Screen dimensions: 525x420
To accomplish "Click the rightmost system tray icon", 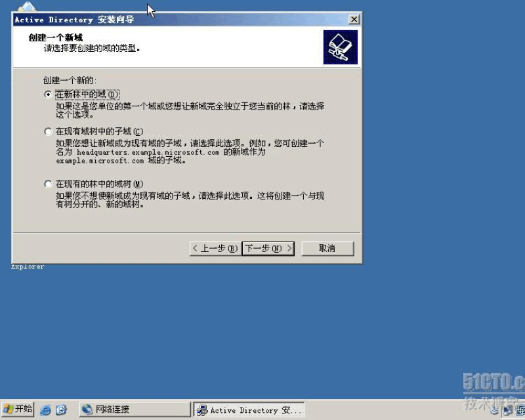I will tap(520, 410).
